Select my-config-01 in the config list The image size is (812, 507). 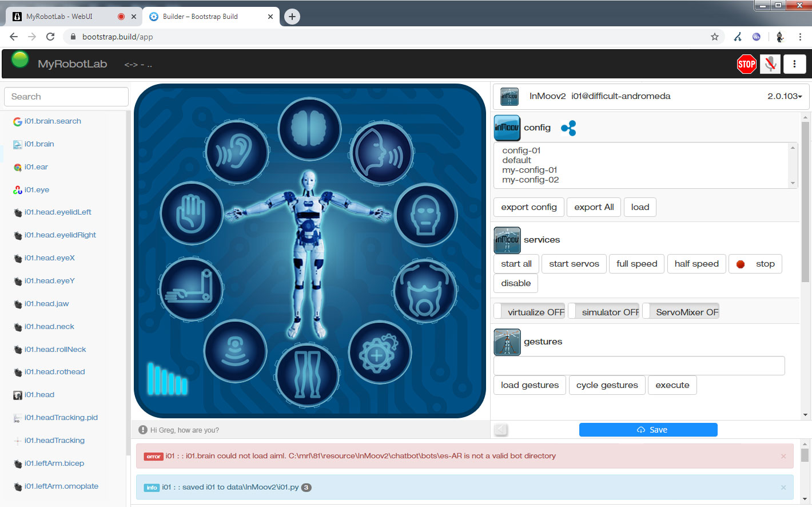click(x=530, y=170)
